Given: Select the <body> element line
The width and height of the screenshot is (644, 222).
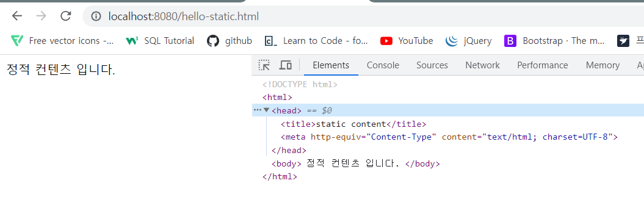Looking at the screenshot, I should coord(356,163).
